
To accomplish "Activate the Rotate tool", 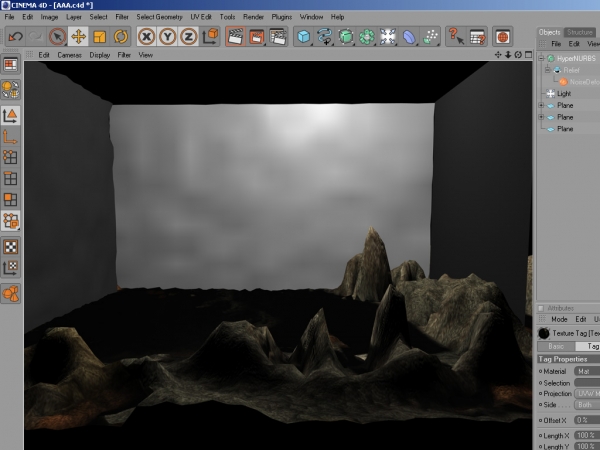I will [x=121, y=37].
